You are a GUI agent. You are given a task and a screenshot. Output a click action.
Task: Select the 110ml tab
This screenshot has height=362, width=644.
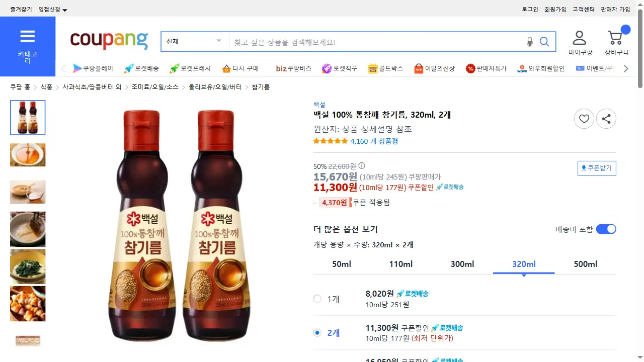coord(401,264)
